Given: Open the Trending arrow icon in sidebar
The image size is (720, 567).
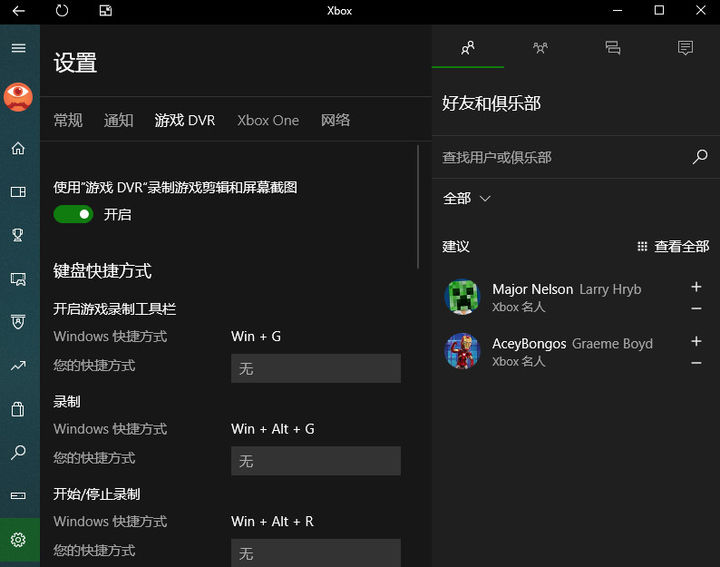Looking at the screenshot, I should tap(18, 366).
